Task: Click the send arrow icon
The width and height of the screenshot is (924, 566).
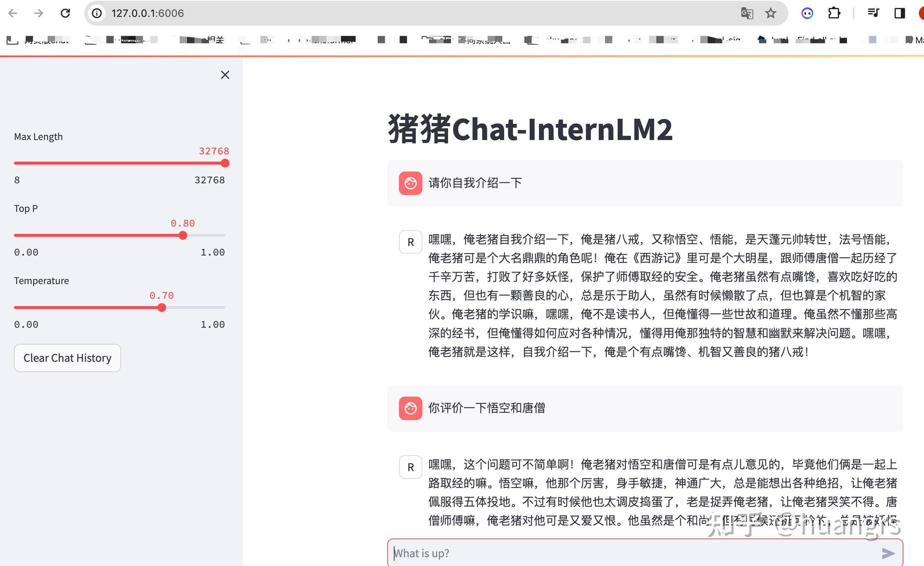Action: pyautogui.click(x=888, y=553)
